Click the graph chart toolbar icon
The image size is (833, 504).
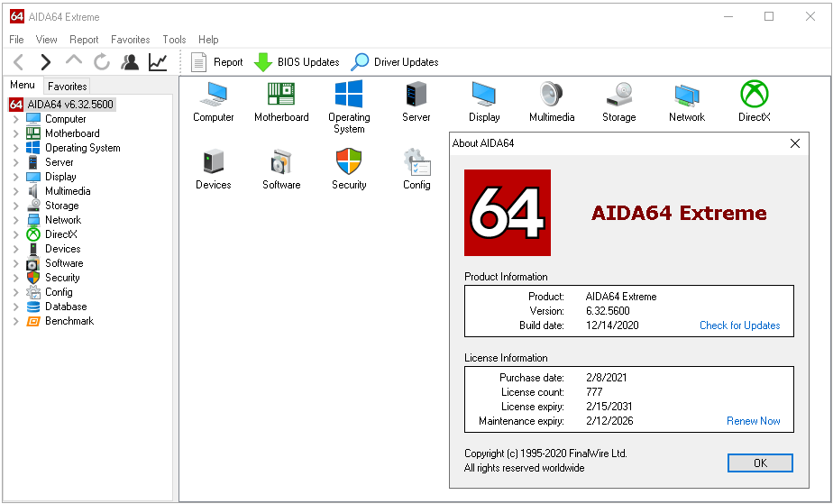coord(158,62)
